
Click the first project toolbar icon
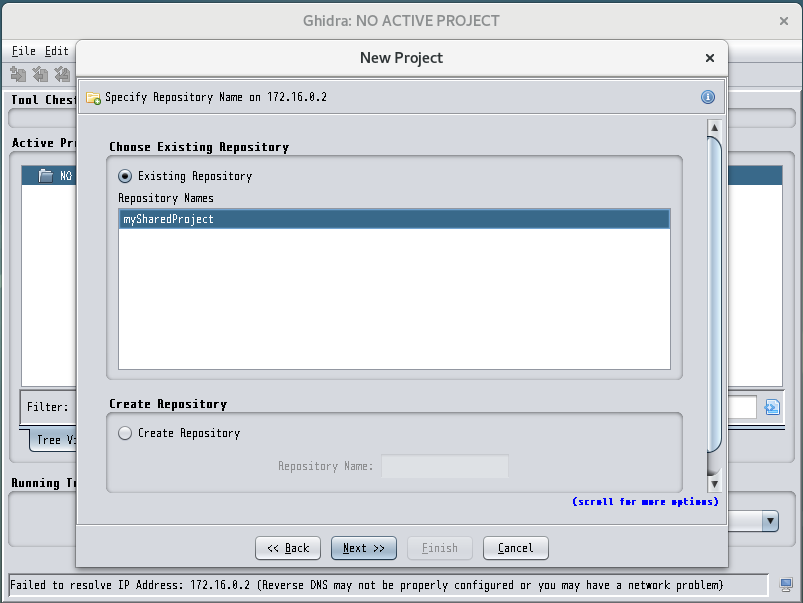(18, 75)
